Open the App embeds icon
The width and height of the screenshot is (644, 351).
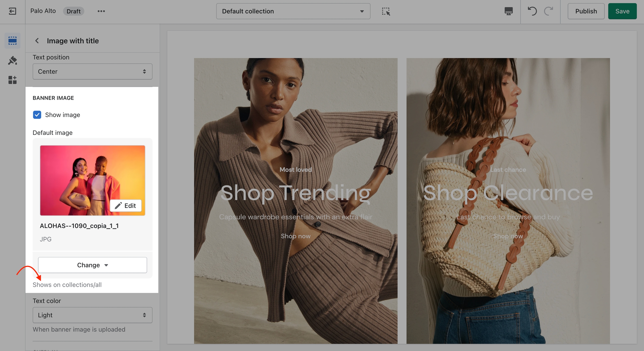click(x=12, y=80)
